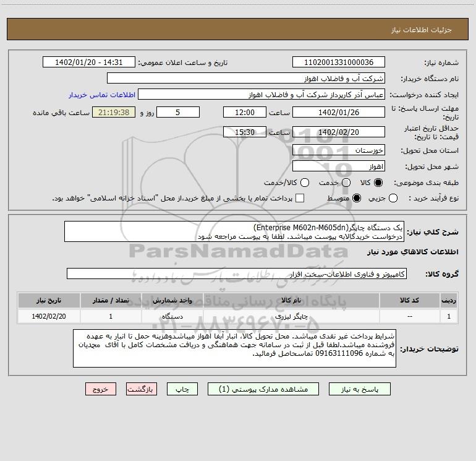Click the validity time field 15:30
The image size is (476, 461).
coord(245,132)
